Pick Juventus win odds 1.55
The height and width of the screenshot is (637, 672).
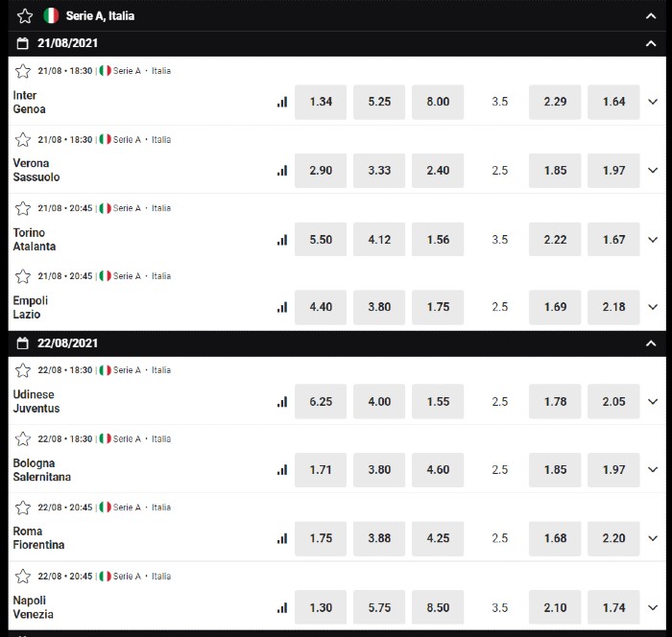(438, 401)
